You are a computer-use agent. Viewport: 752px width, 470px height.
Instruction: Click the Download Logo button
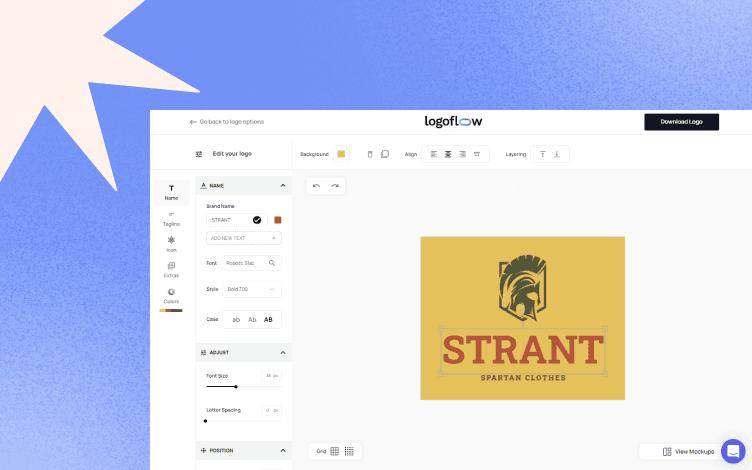pyautogui.click(x=682, y=122)
